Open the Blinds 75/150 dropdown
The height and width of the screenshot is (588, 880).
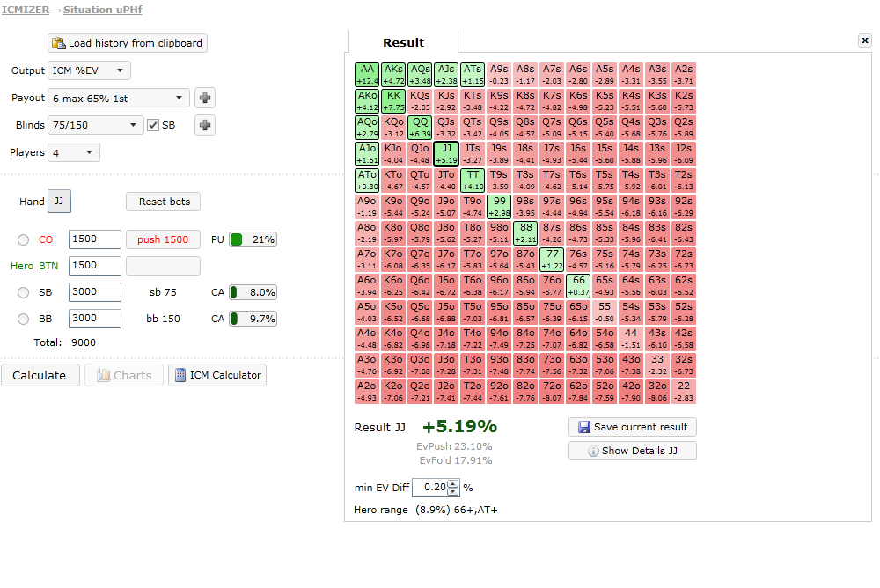pyautogui.click(x=95, y=125)
